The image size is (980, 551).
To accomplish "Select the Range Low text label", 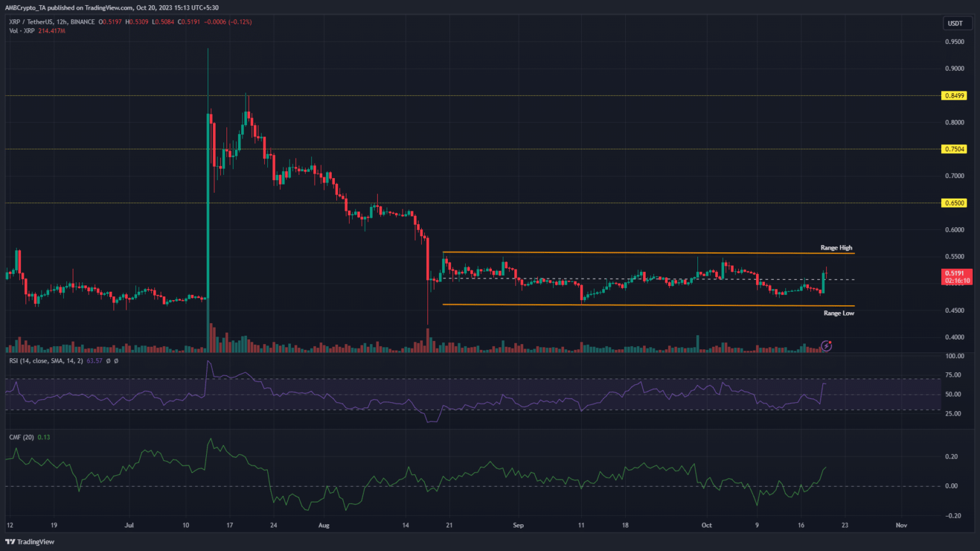I will pyautogui.click(x=838, y=313).
